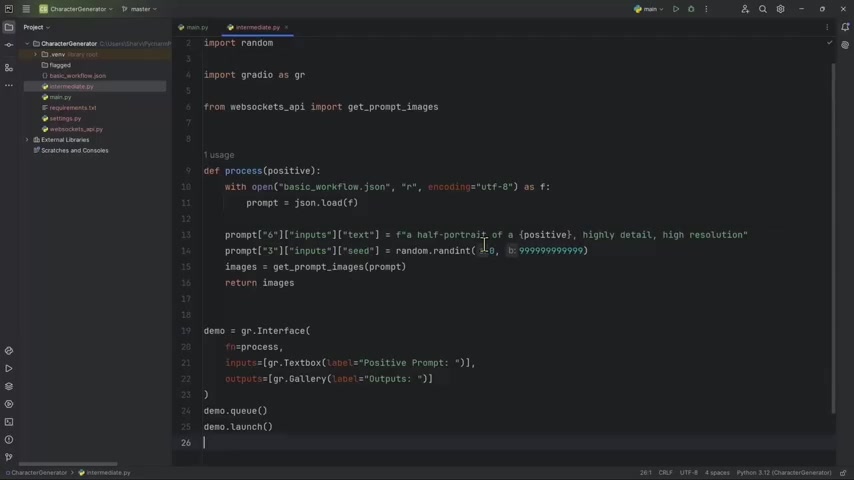Screen dimensions: 854x480
Task: Open basic_workflow.json in project tree
Action: tap(77, 76)
